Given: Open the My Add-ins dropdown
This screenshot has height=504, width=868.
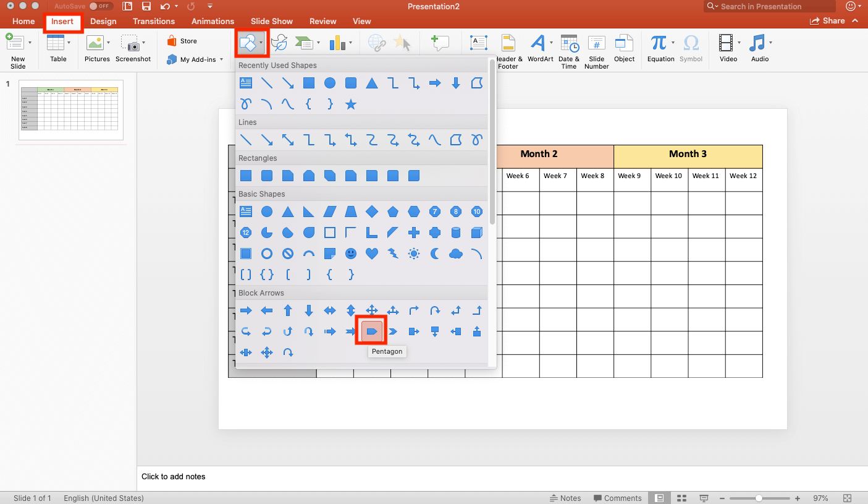Looking at the screenshot, I should point(221,60).
